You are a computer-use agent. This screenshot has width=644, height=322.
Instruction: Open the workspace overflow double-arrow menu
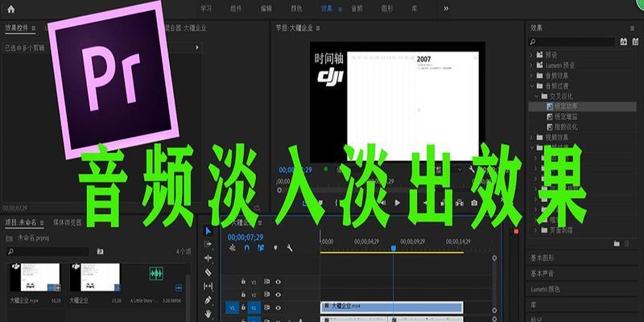[x=446, y=9]
